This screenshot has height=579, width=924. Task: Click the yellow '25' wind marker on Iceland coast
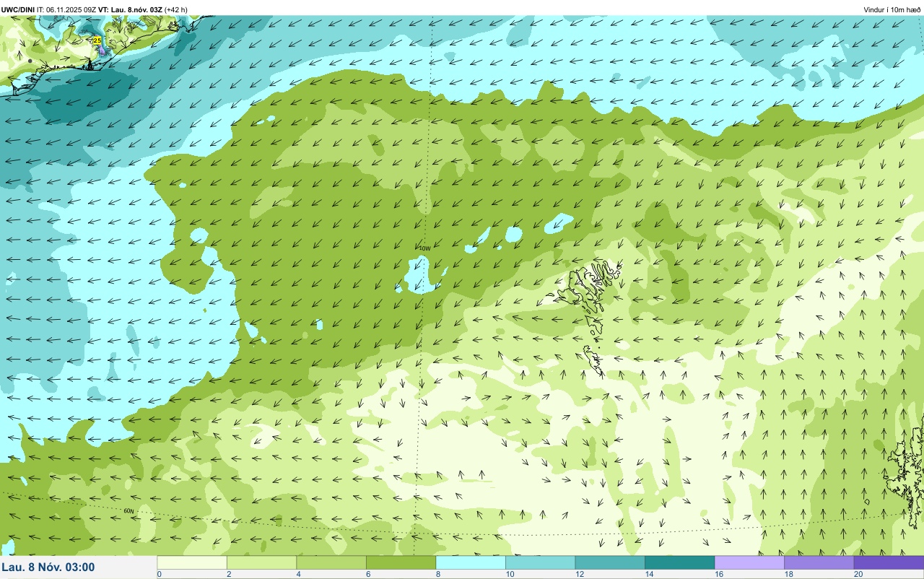pyautogui.click(x=97, y=41)
